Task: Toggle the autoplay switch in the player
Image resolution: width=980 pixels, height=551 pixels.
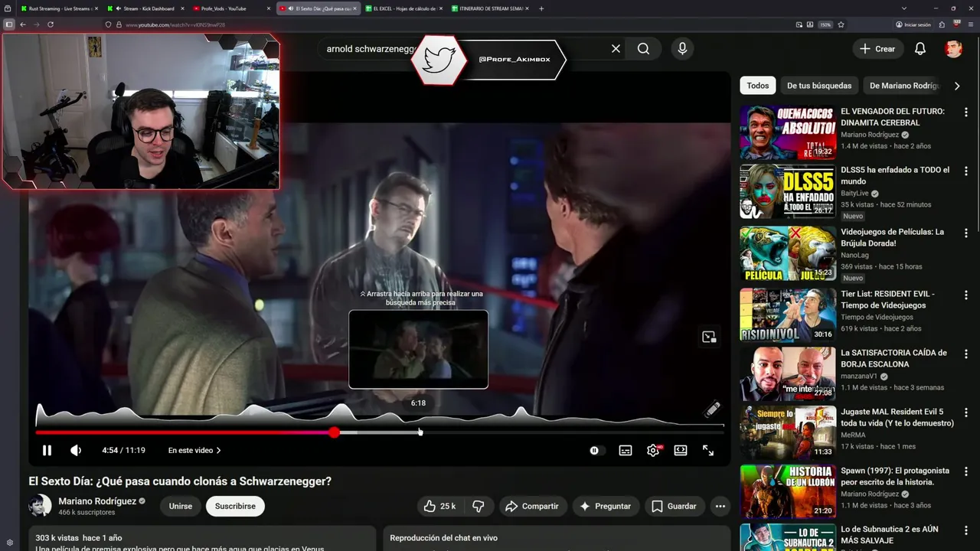Action: (x=596, y=451)
